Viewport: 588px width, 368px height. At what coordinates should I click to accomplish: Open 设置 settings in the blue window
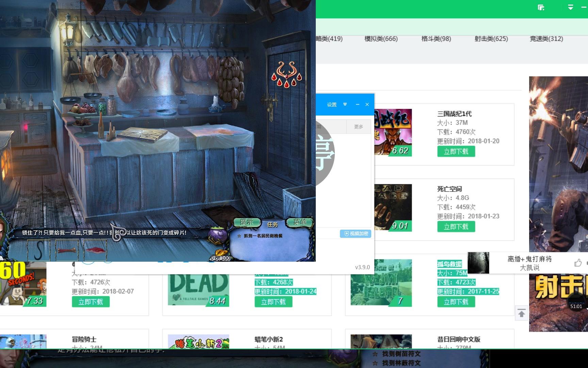[x=332, y=105]
